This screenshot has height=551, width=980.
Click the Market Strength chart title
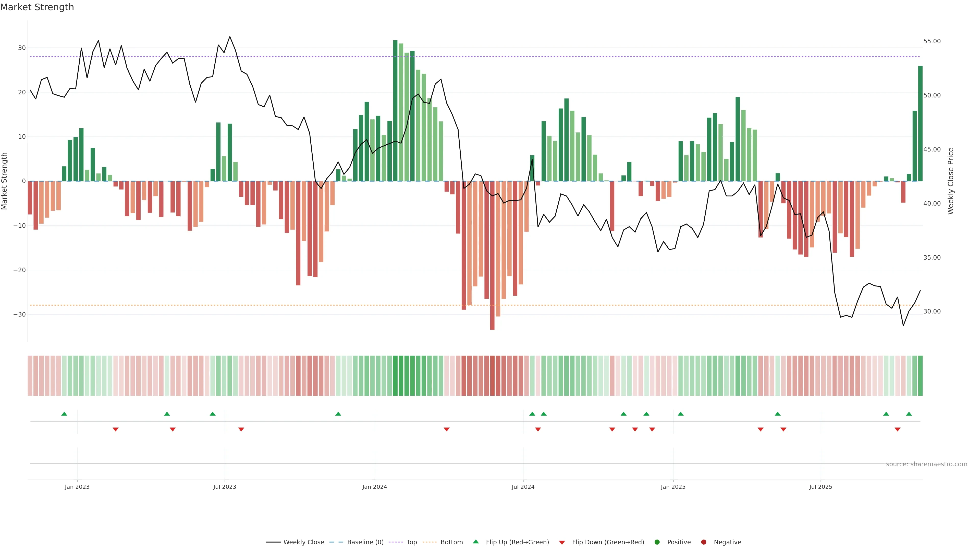[x=37, y=7]
